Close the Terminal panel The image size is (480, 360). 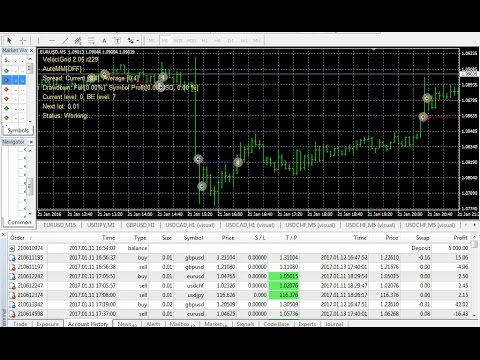4,235
